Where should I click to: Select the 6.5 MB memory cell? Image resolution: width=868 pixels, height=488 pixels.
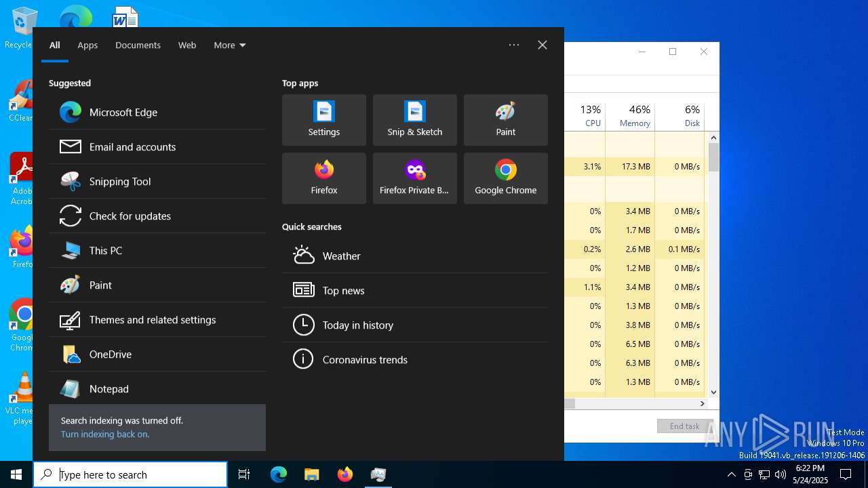point(630,344)
